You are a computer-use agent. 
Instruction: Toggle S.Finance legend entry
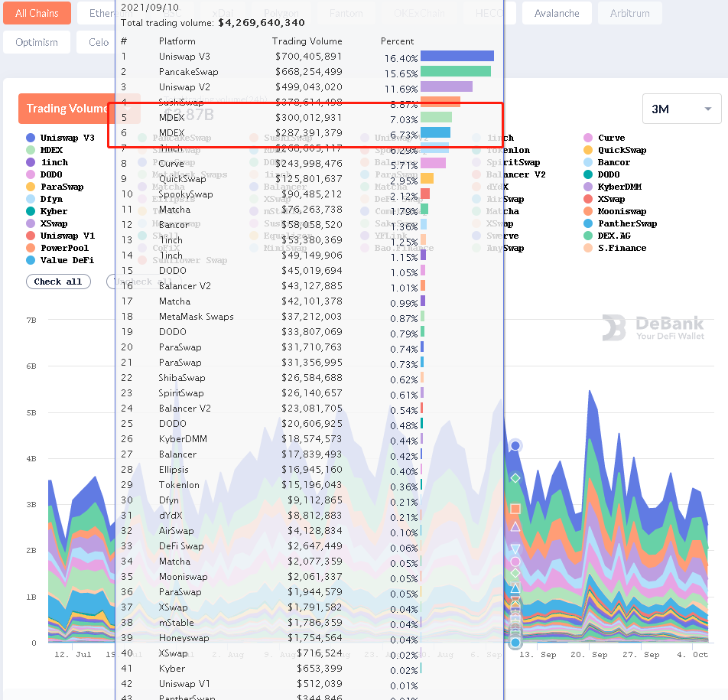[615, 248]
